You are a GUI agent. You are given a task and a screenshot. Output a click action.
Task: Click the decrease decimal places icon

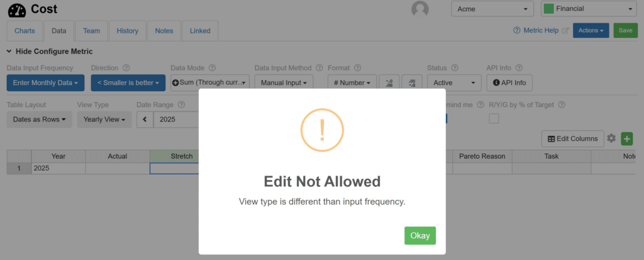click(x=411, y=82)
